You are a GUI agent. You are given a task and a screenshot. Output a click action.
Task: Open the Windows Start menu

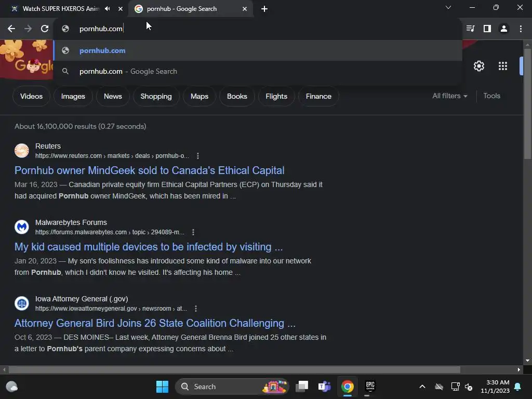click(162, 387)
